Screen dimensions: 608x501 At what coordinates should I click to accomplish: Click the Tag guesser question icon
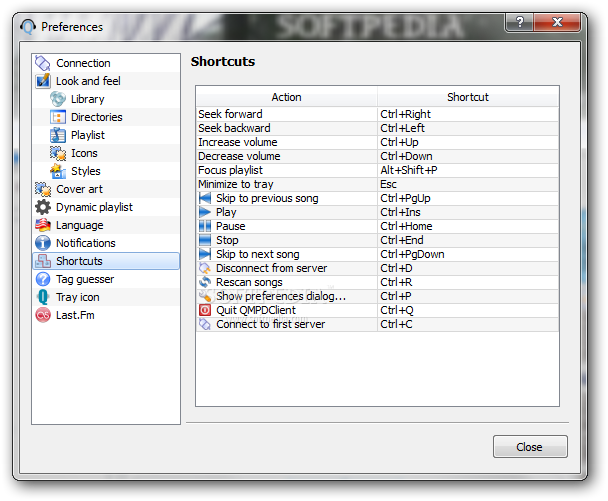pos(43,279)
